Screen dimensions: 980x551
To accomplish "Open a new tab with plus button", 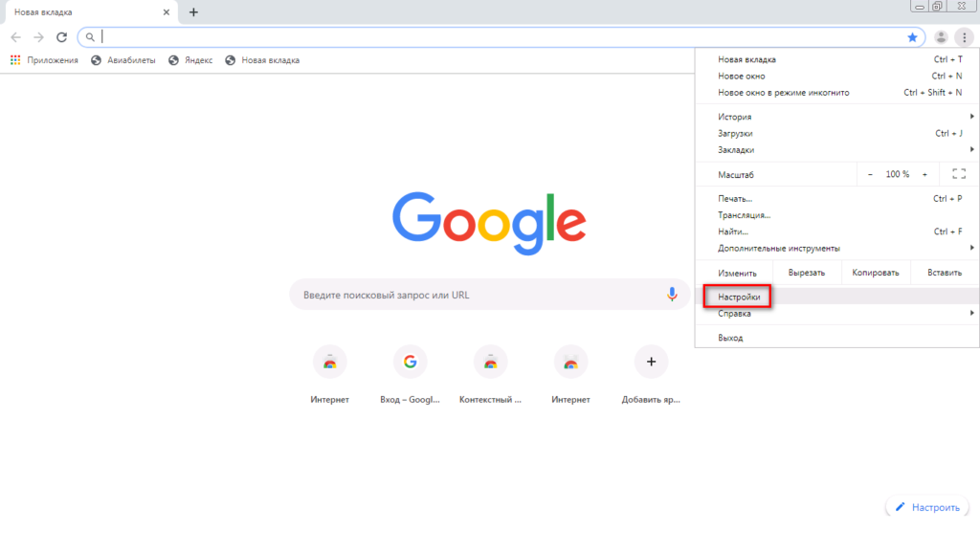I will pyautogui.click(x=193, y=11).
